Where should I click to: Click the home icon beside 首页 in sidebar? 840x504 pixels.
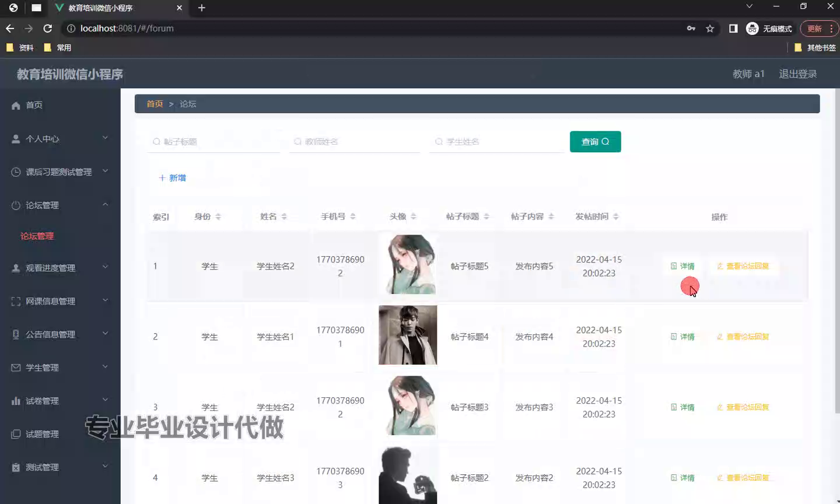click(16, 106)
